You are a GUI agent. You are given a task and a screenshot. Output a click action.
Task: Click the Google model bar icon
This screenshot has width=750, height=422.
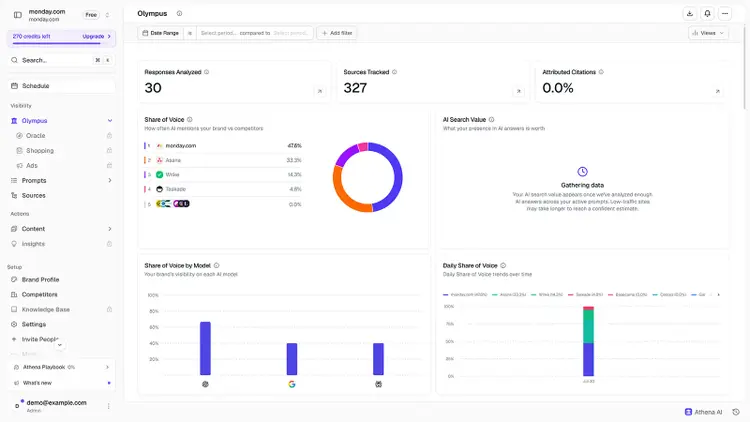(292, 384)
